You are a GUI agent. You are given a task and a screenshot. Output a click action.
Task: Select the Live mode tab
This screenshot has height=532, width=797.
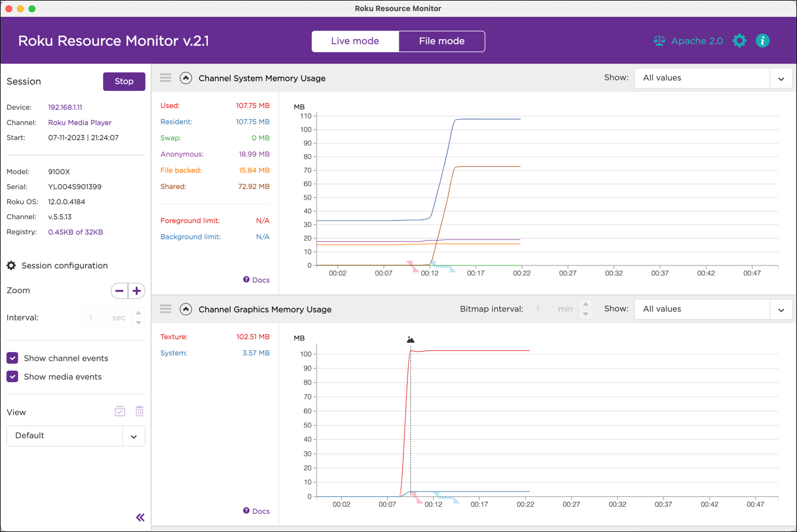[x=355, y=41]
